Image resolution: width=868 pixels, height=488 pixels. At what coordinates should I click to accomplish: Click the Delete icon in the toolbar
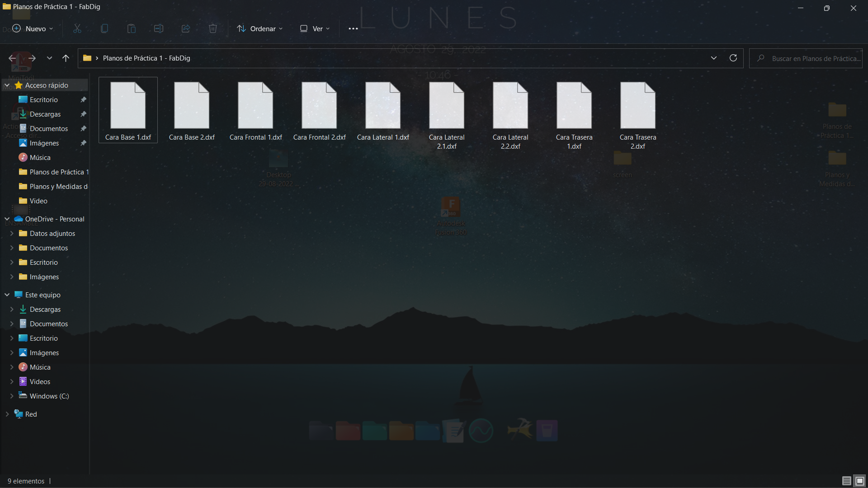tap(213, 28)
